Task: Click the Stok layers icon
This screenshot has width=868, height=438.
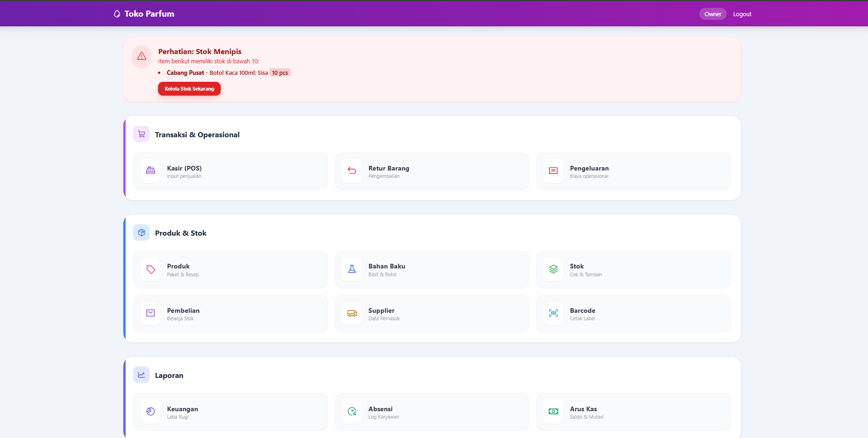Action: click(553, 269)
